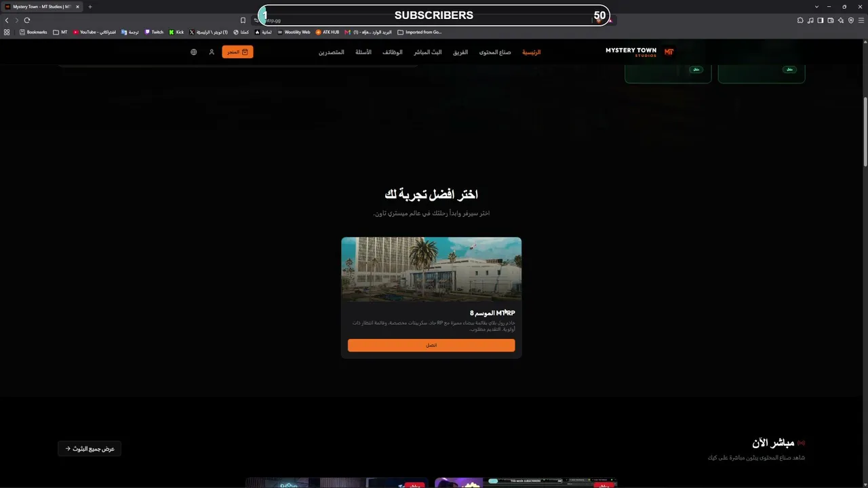Click the red MT logo icon
868x488 pixels.
[x=669, y=52]
